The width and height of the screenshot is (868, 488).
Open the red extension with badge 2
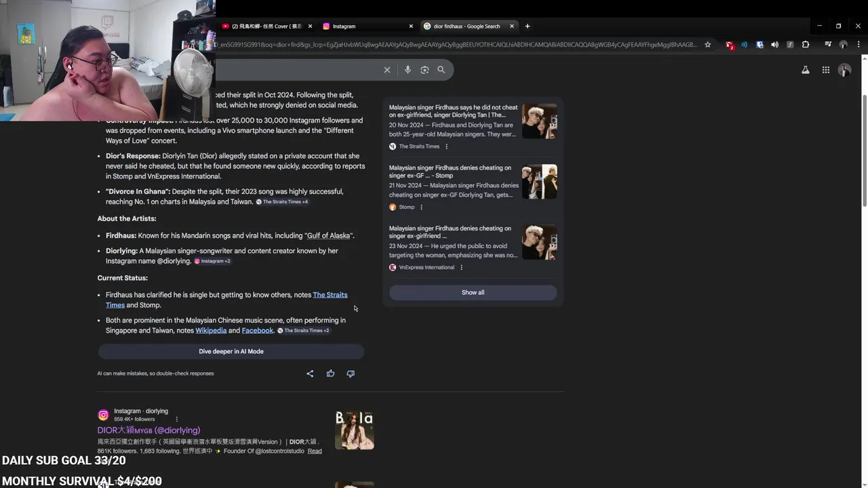(730, 45)
